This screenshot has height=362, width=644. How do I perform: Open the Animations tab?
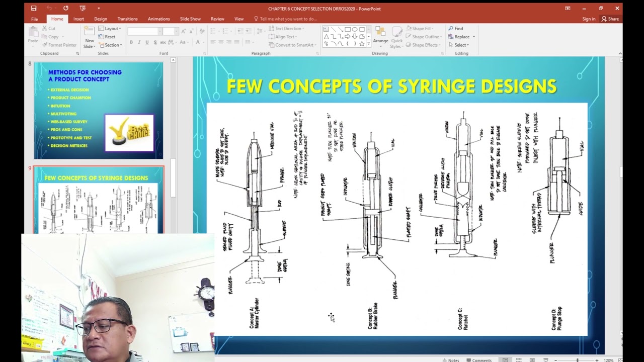tap(158, 19)
